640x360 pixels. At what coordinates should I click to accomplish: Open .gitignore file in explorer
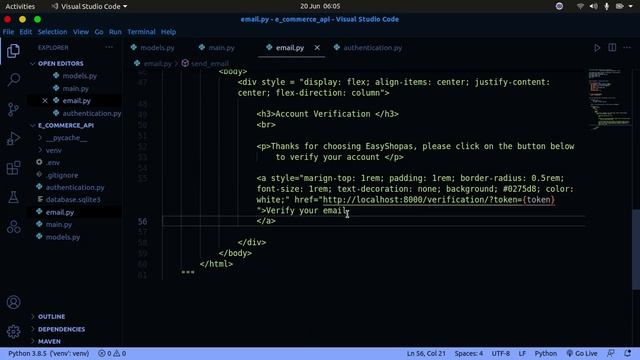[62, 175]
